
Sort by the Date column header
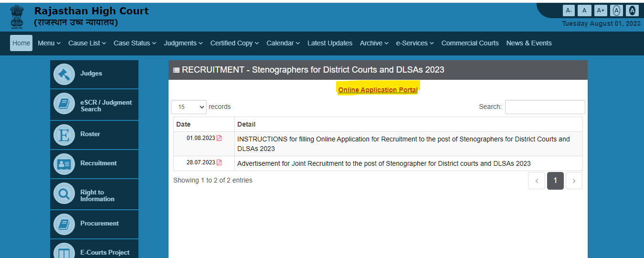pyautogui.click(x=204, y=124)
